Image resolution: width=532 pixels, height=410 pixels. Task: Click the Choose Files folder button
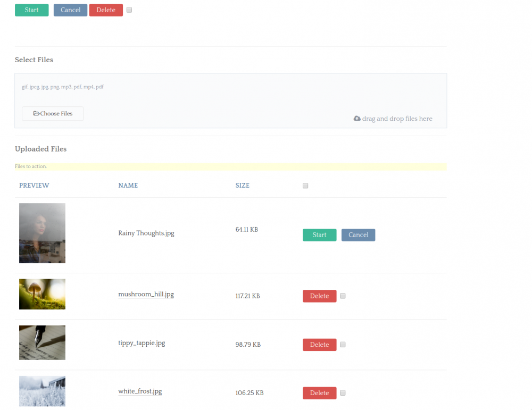(x=53, y=113)
